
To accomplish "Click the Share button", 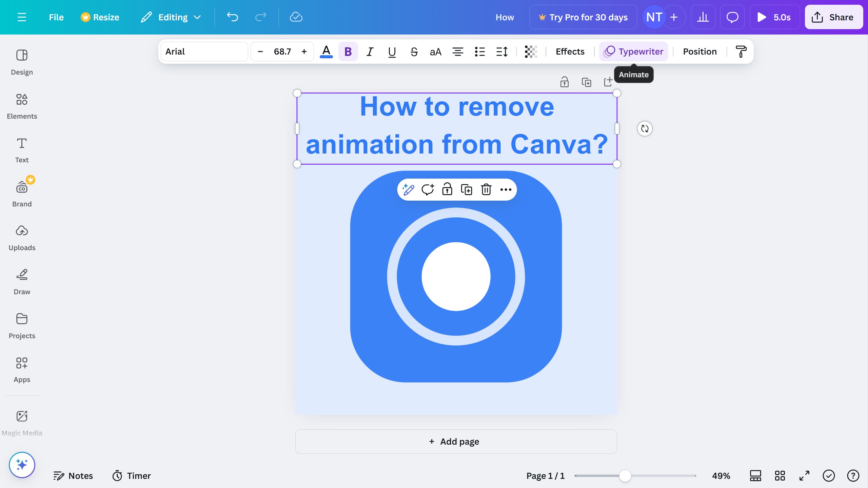I will [x=833, y=17].
